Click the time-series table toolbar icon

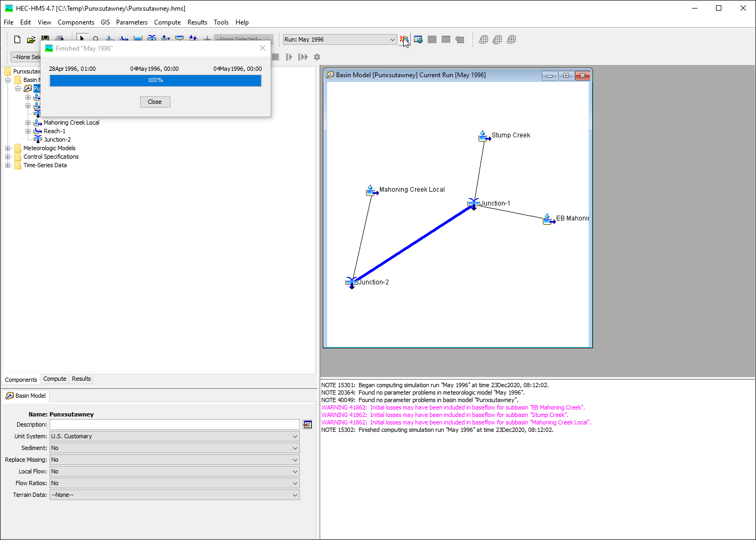point(460,39)
